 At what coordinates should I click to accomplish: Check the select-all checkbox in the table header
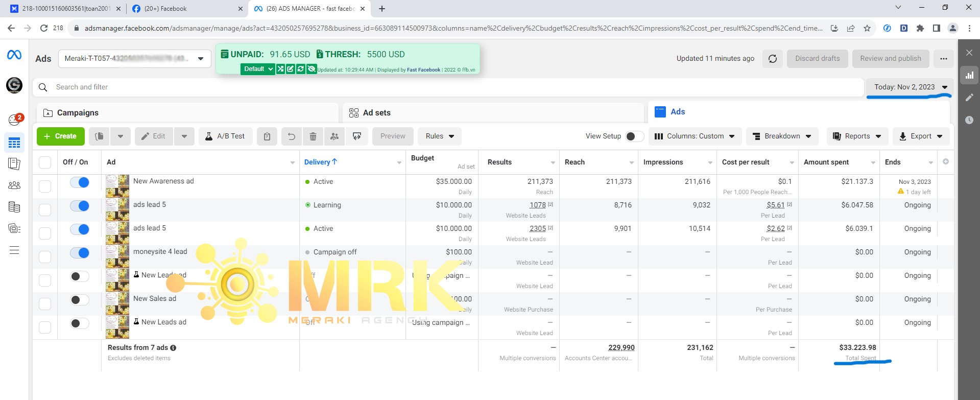tap(45, 162)
